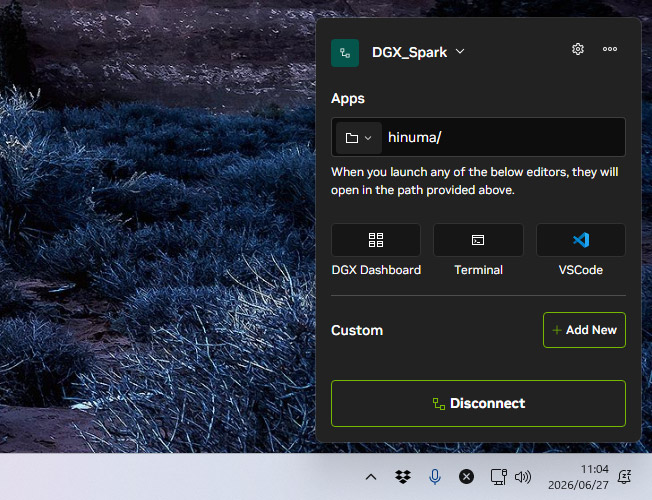Show hidden icons with the tray chevron
The width and height of the screenshot is (652, 500).
(x=371, y=477)
